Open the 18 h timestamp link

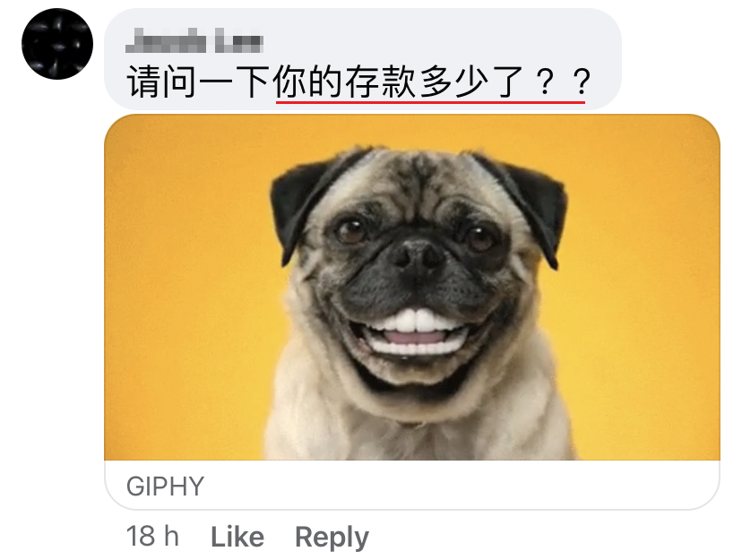(x=152, y=537)
